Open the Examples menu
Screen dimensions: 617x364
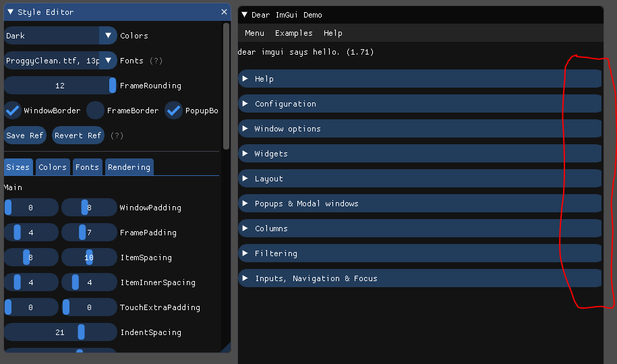293,33
